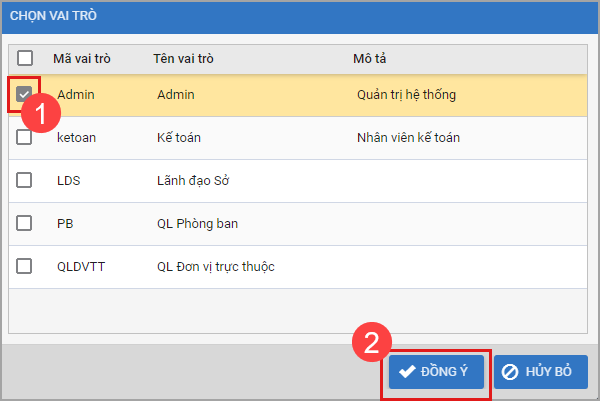Choose the QL Phòng ban row

click(x=197, y=224)
